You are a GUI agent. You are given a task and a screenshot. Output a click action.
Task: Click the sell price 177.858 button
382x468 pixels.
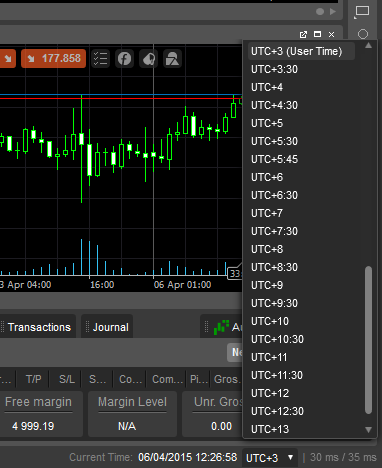tap(54, 59)
